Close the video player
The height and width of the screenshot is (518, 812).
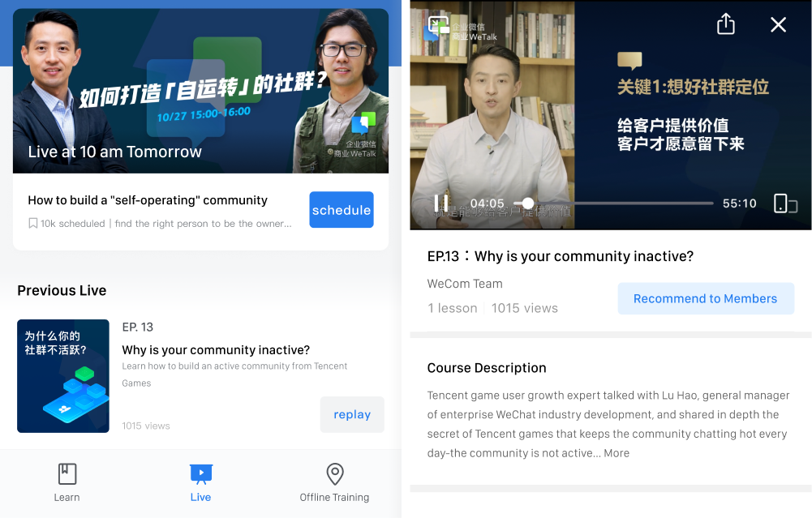pyautogui.click(x=778, y=24)
